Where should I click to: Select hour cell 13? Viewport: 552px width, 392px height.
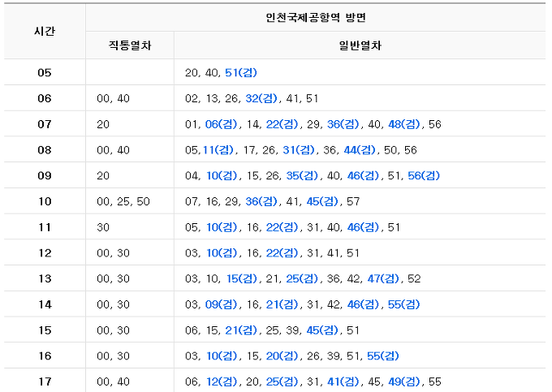coord(45,278)
